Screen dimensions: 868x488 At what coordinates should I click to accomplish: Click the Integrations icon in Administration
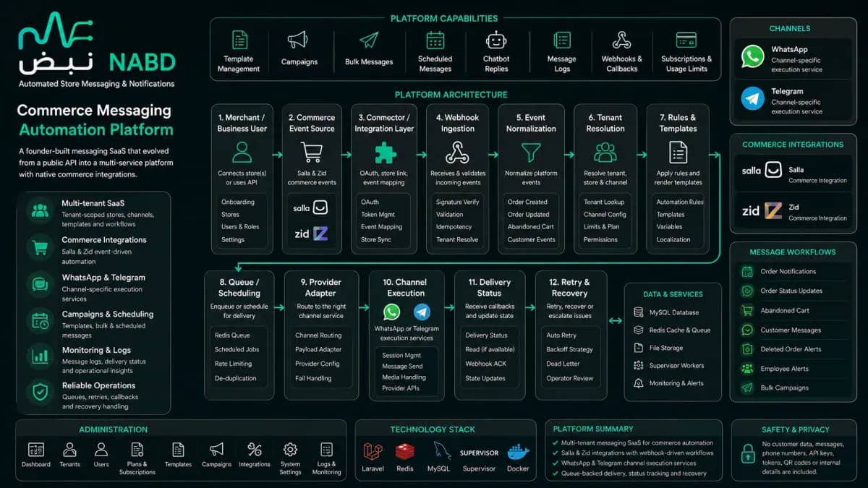point(255,450)
